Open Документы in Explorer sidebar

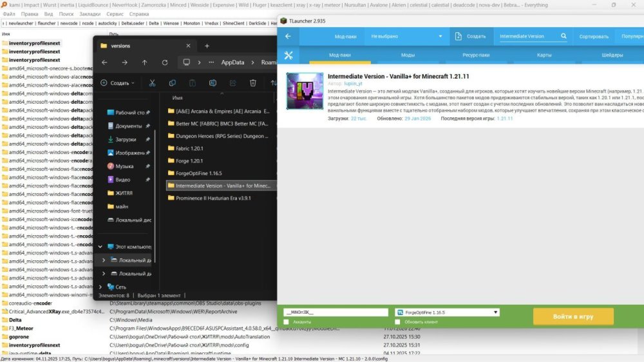tap(128, 126)
